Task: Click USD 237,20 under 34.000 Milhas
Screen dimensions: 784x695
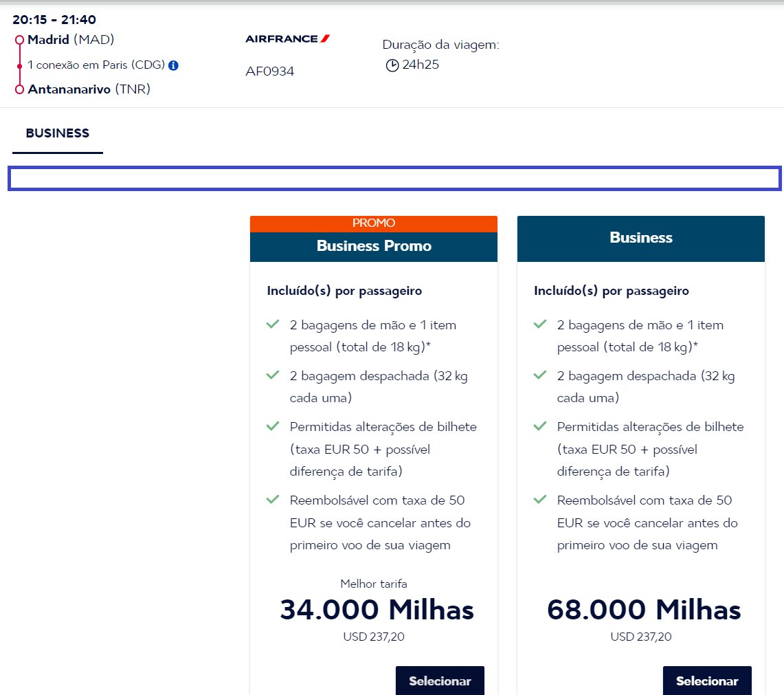Action: pyautogui.click(x=374, y=637)
